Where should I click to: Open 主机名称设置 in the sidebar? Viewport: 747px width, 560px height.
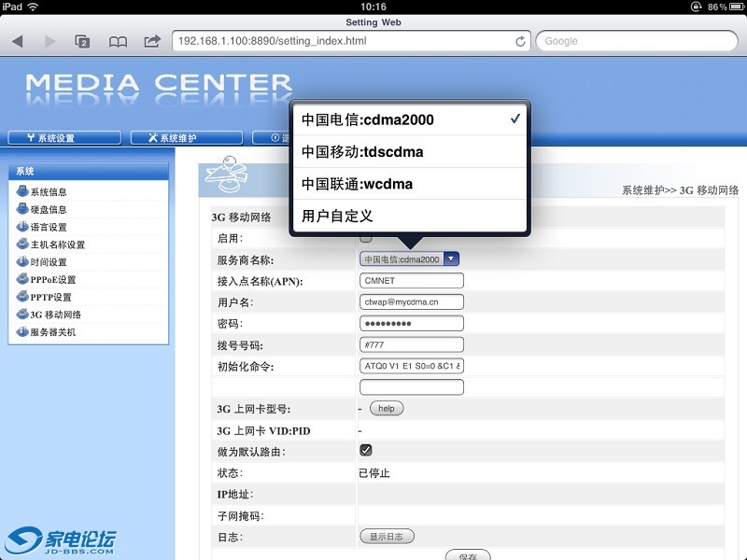(x=58, y=245)
